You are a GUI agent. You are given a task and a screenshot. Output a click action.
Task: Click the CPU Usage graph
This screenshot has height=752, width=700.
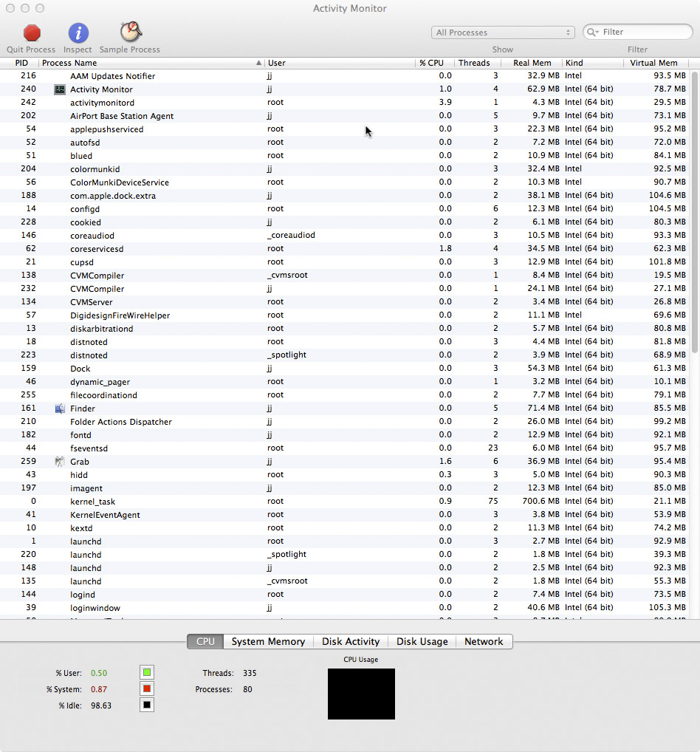point(361,694)
